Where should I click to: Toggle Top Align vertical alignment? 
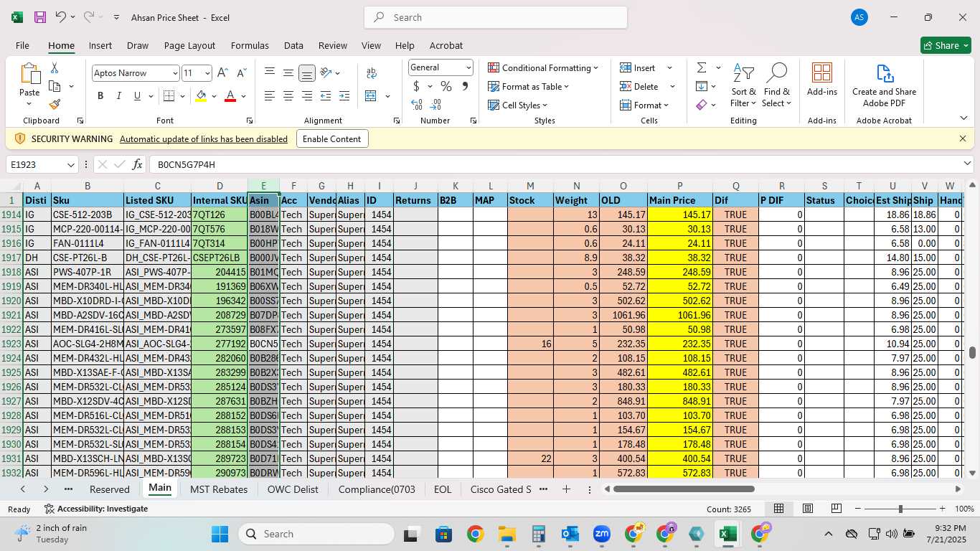pyautogui.click(x=269, y=73)
